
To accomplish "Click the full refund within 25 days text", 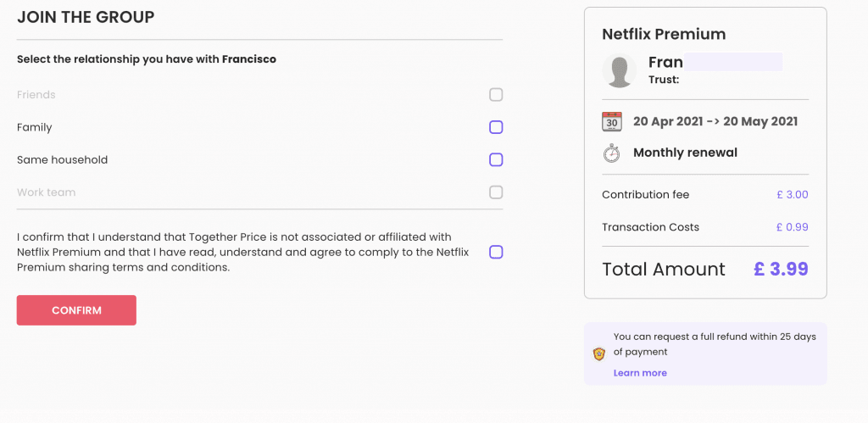I will point(715,344).
